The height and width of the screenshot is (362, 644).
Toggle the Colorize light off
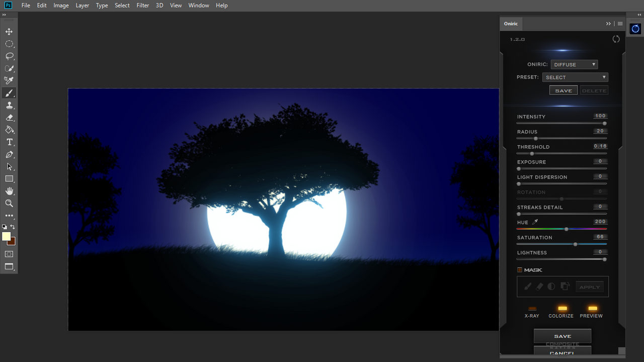coord(562,308)
